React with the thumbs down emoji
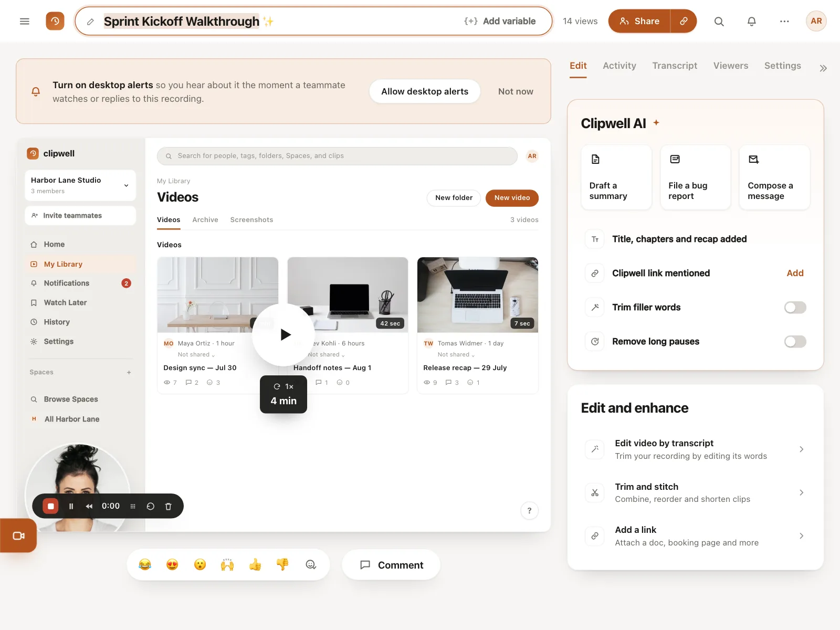840x630 pixels. (282, 564)
